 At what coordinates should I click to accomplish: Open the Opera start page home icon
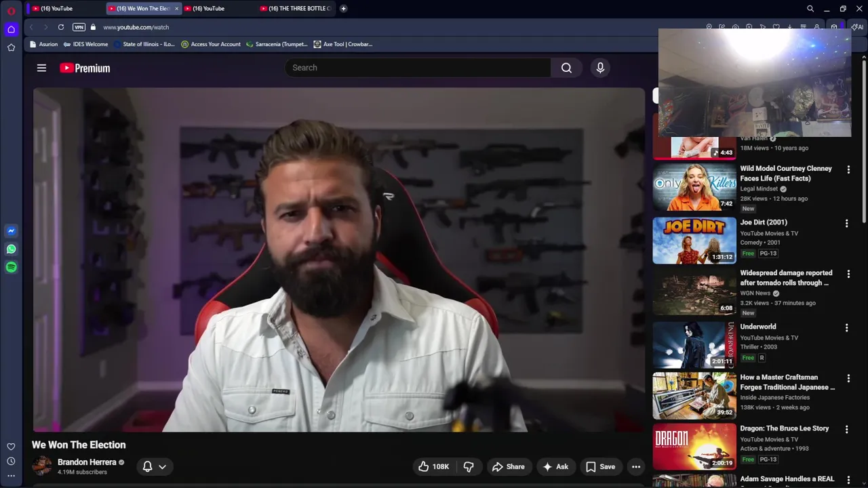(11, 29)
